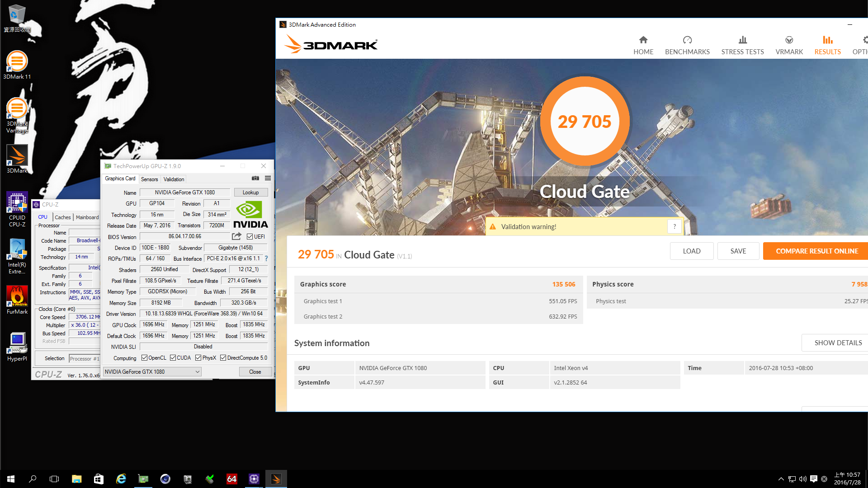Screen dimensions: 868x488
Task: Open the Action Center notification icon
Action: click(x=814, y=479)
